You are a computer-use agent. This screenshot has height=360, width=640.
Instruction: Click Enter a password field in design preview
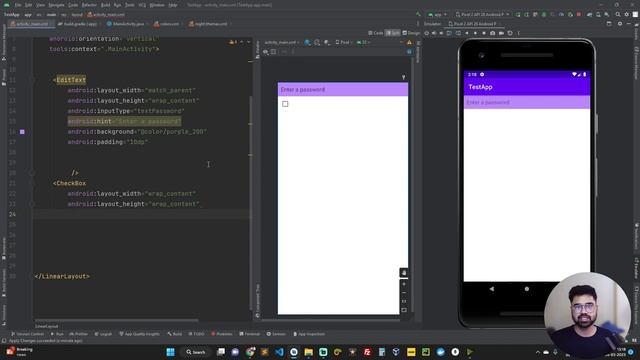click(343, 89)
